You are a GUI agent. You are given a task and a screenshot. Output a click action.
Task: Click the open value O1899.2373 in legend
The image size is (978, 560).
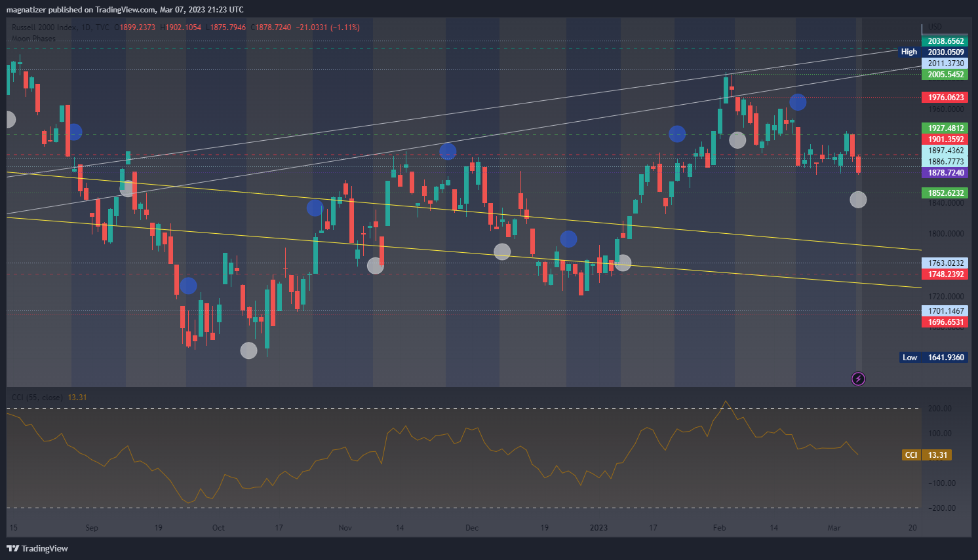click(x=135, y=28)
